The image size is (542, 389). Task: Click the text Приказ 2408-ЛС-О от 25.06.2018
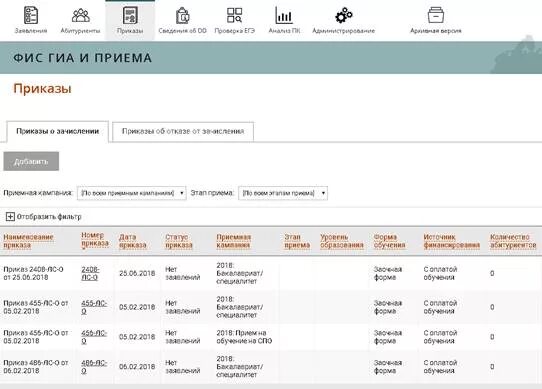pyautogui.click(x=33, y=273)
